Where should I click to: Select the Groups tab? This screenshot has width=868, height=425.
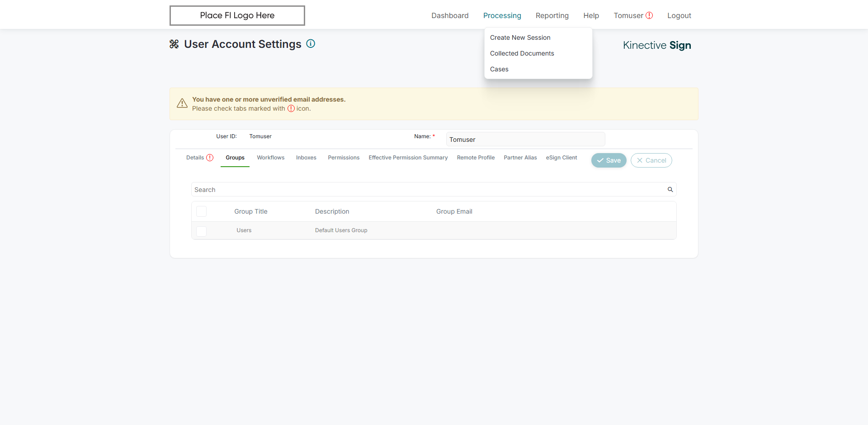(235, 158)
